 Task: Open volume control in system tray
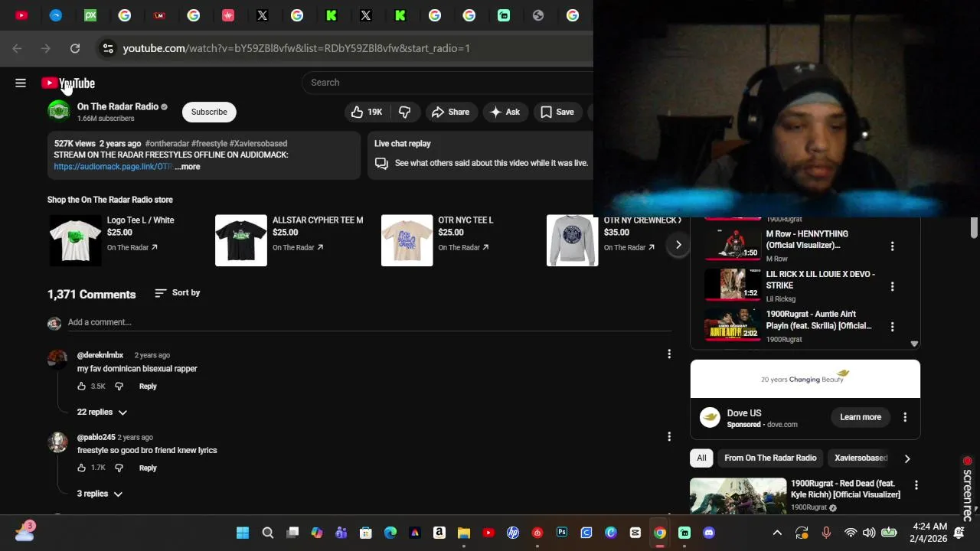click(x=869, y=533)
